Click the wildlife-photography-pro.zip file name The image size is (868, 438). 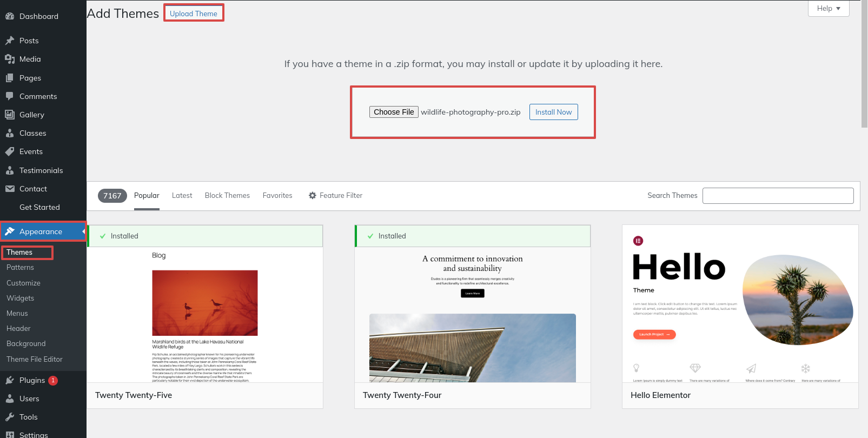pyautogui.click(x=471, y=112)
